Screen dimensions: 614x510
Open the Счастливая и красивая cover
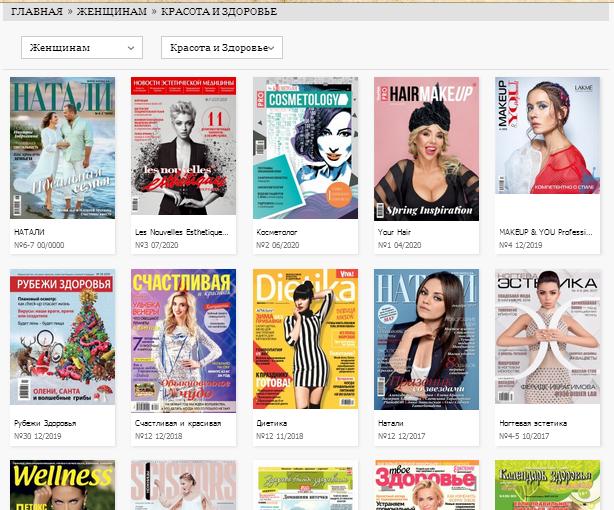183,340
